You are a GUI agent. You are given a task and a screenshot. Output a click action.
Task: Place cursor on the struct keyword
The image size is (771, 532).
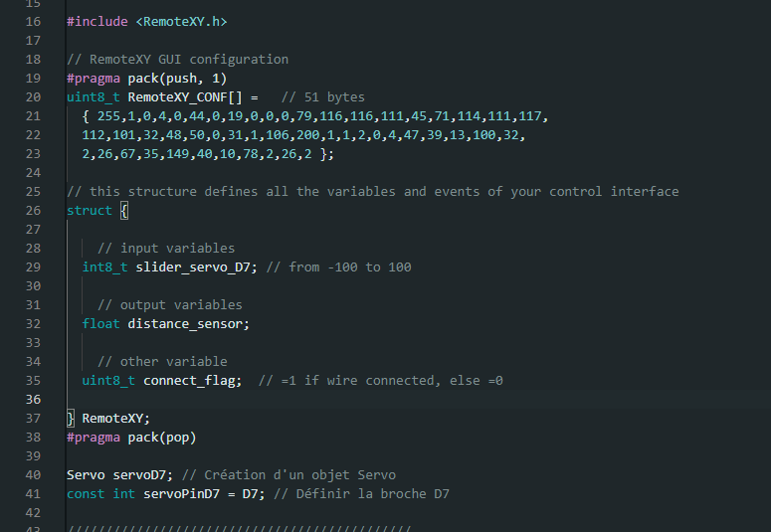click(x=90, y=211)
